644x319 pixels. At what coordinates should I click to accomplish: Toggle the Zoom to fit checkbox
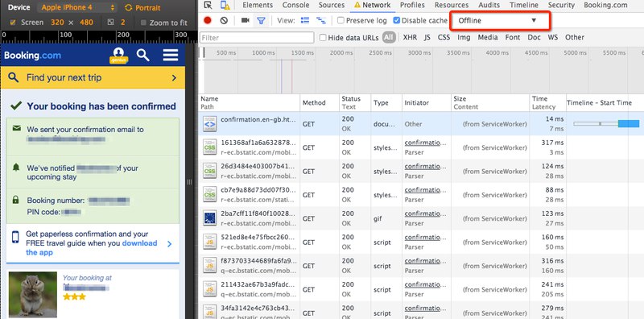click(x=143, y=23)
